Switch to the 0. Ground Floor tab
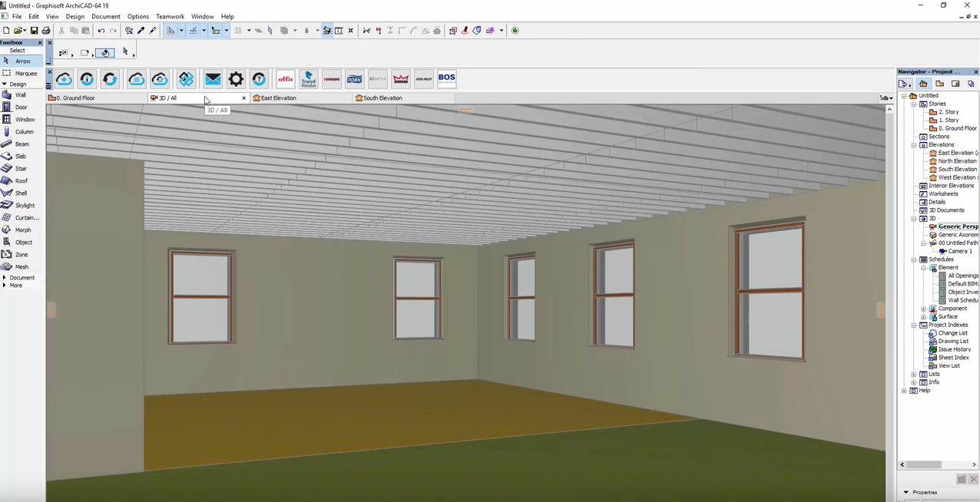The height and width of the screenshot is (502, 980). (74, 97)
